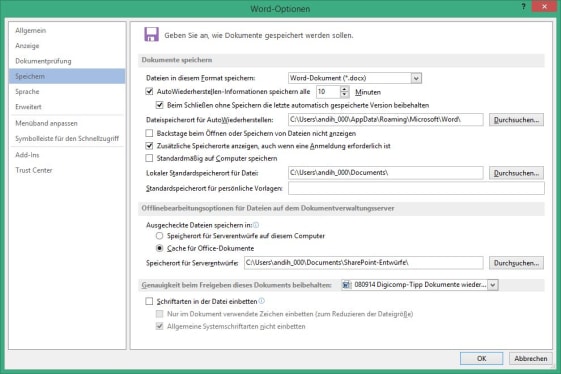Click the SharePoint-Entwürfe path field
Image resolution: width=561 pixels, height=374 pixels.
[364, 263]
